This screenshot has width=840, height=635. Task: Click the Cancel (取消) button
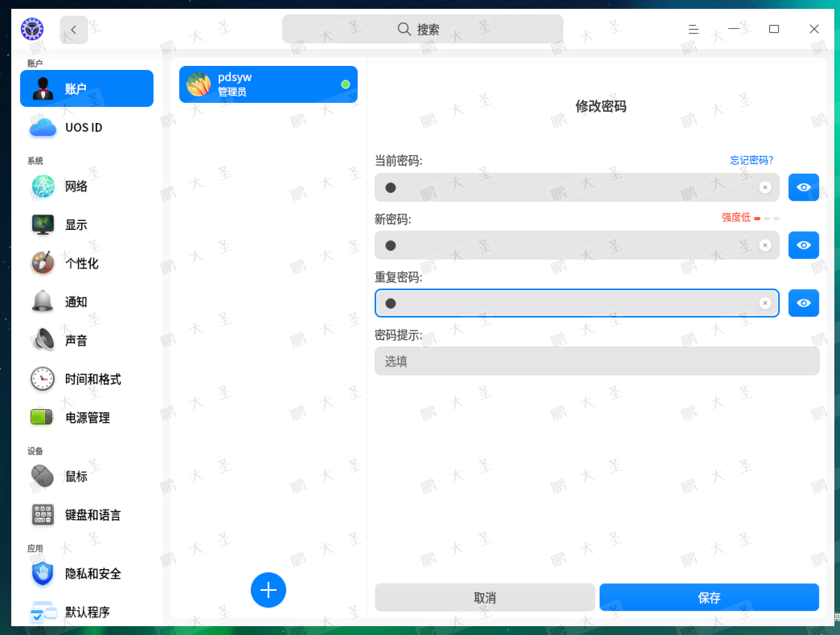tap(484, 598)
